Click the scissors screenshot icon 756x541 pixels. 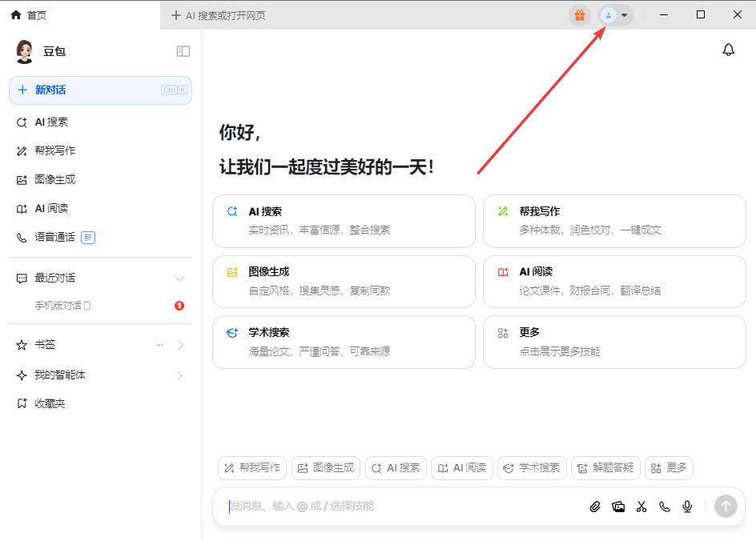641,507
